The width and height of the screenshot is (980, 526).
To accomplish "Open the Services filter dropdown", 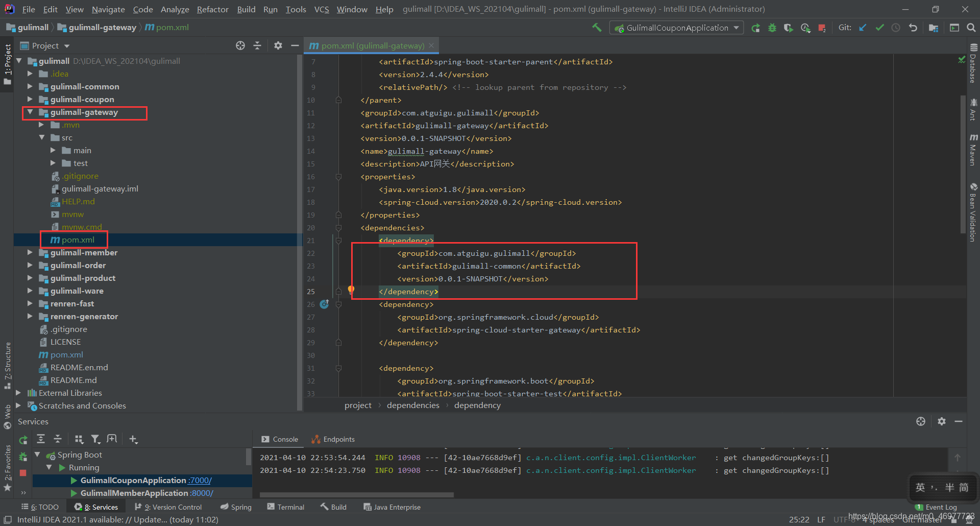I will point(95,439).
